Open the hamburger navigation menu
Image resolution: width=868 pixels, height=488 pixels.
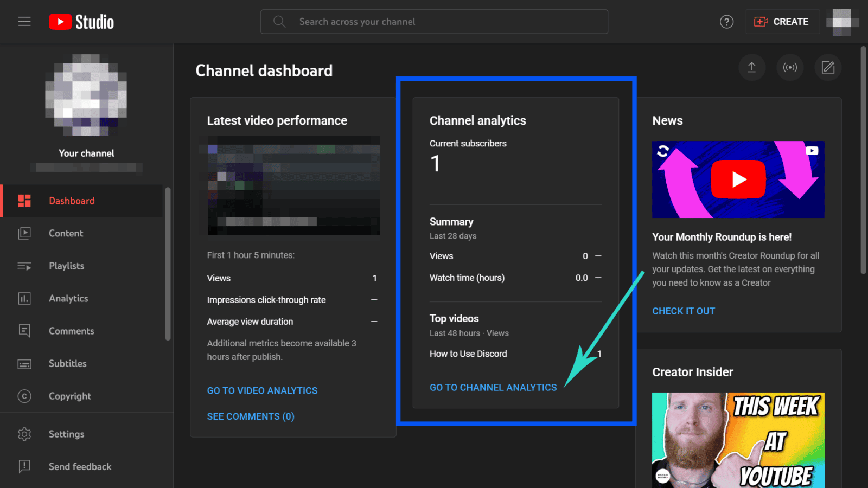[24, 22]
